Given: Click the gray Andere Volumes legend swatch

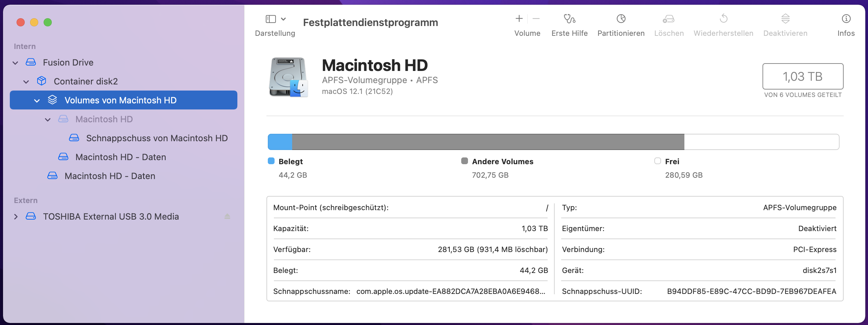Looking at the screenshot, I should (x=465, y=161).
